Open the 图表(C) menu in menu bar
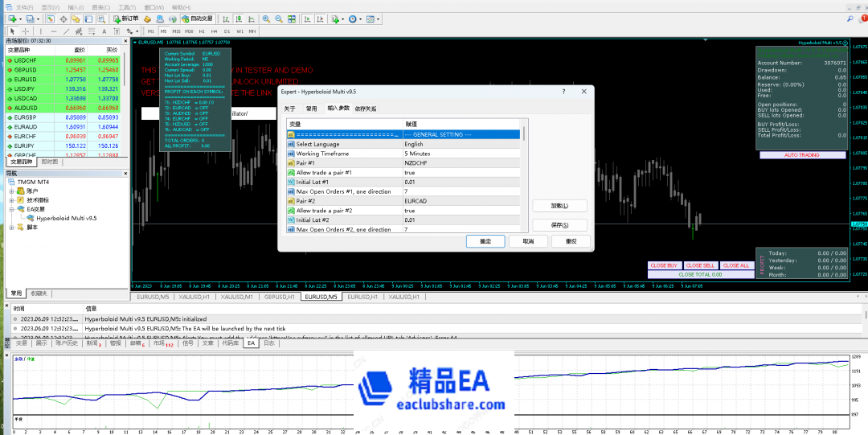The image size is (868, 435). [x=101, y=6]
